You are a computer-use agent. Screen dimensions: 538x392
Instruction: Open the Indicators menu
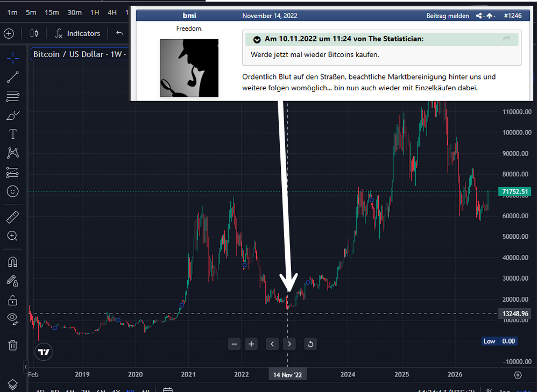point(77,33)
